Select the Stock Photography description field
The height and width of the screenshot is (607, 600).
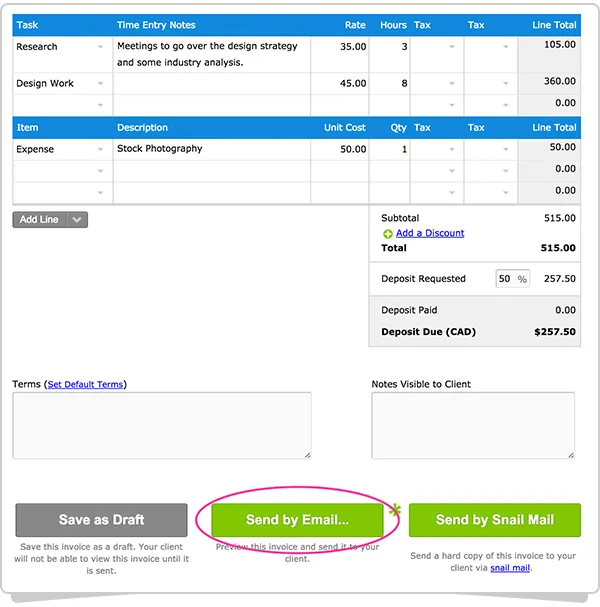210,149
